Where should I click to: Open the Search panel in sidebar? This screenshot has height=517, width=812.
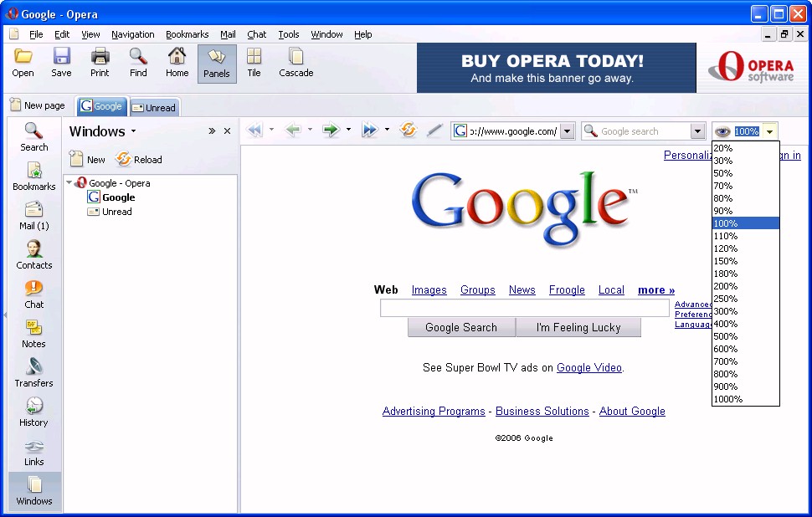(x=33, y=136)
